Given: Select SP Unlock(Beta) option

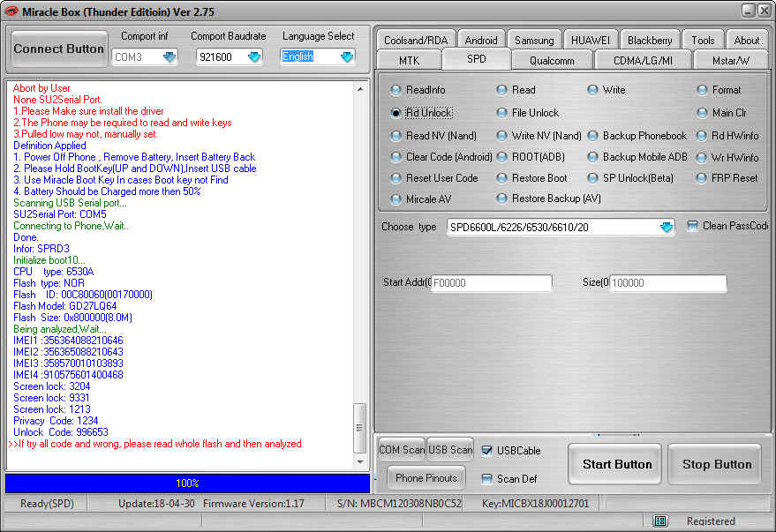Looking at the screenshot, I should [x=630, y=178].
